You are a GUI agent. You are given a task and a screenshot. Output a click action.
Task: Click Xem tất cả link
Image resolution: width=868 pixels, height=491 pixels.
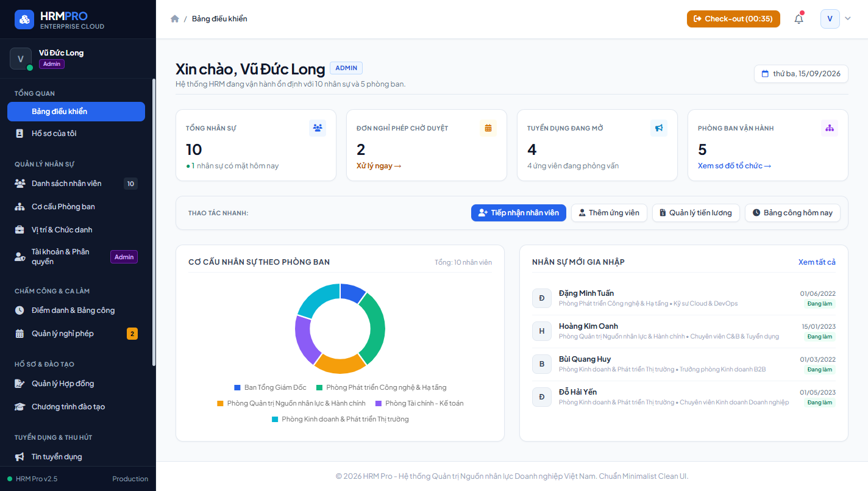(817, 262)
